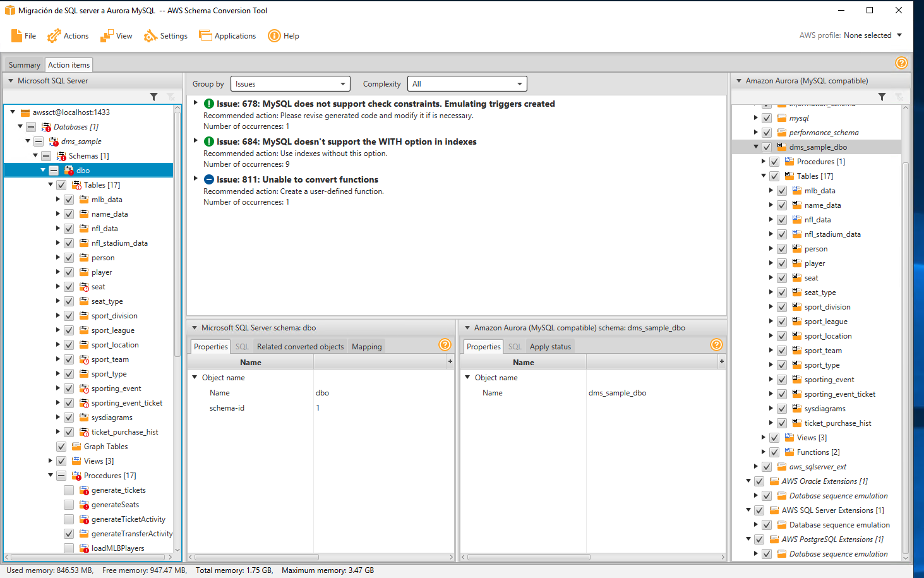Click the View menu icon
This screenshot has height=578, width=924.
(107, 36)
